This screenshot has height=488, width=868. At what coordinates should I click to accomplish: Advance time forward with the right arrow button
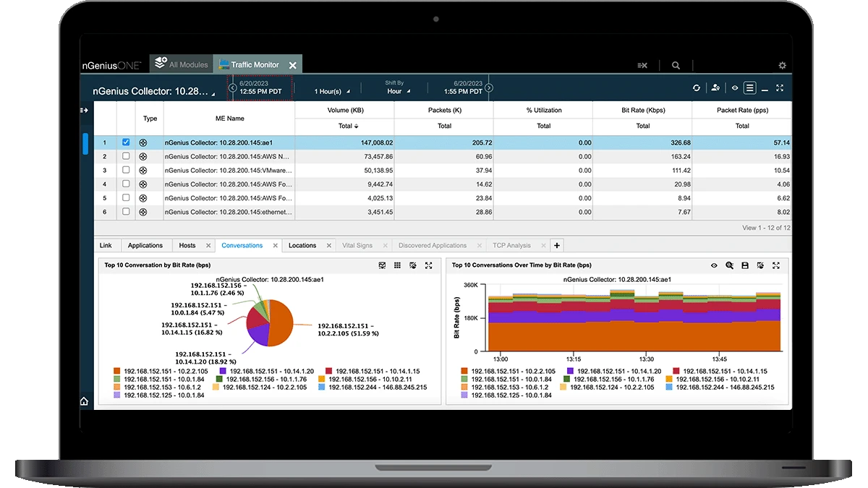488,87
